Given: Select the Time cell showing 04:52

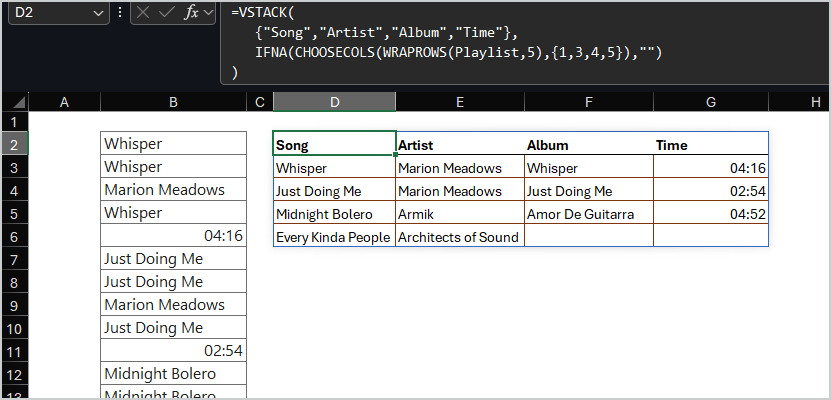Looking at the screenshot, I should (x=711, y=213).
